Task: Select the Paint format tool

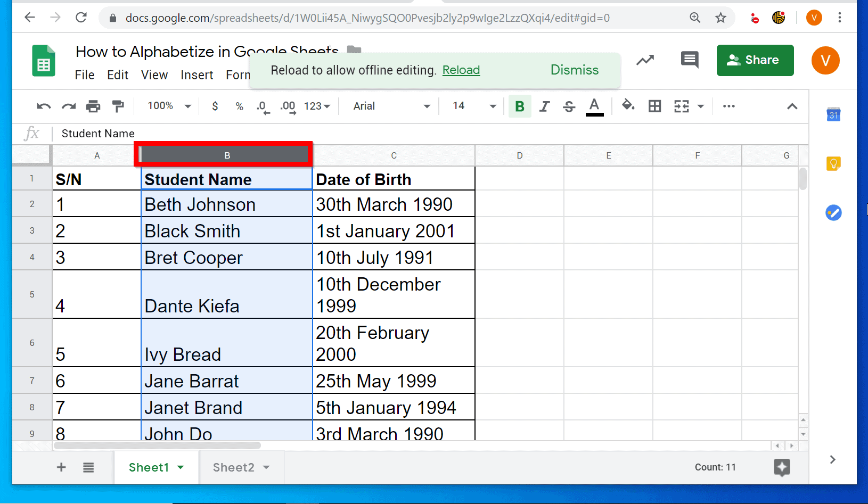Action: click(118, 106)
